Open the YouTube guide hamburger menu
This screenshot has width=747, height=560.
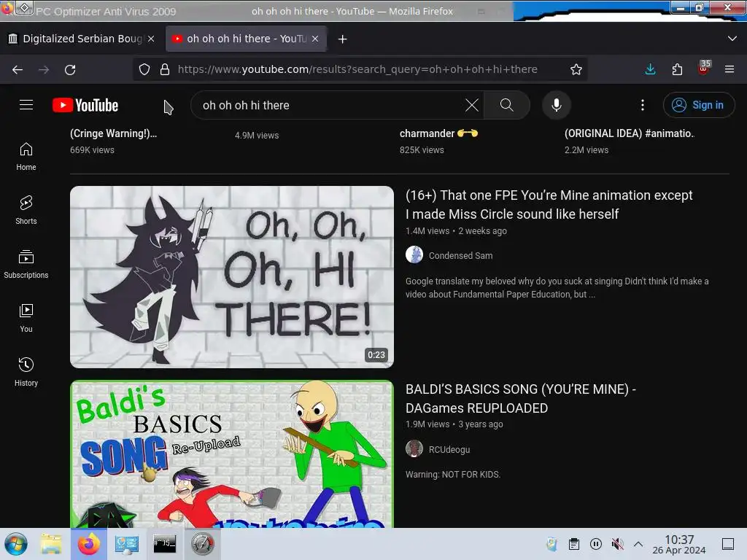(26, 105)
